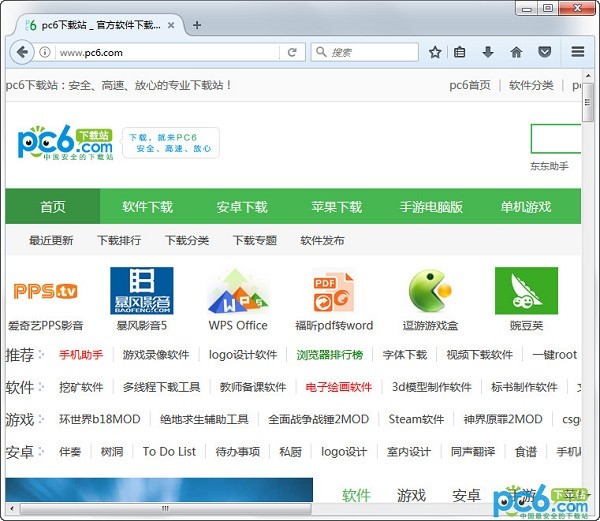Switch to the 游戏 tab at bottom
Screen dimensions: 600x521
point(411,495)
